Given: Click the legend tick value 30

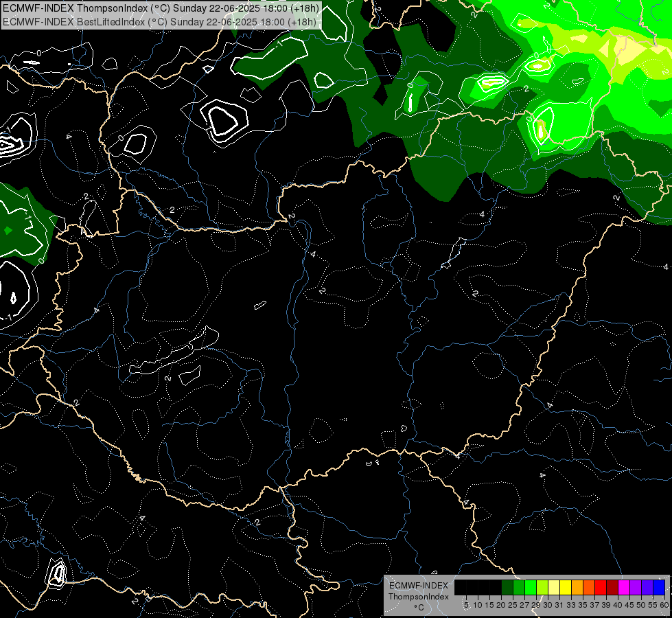Looking at the screenshot, I should 548,605.
